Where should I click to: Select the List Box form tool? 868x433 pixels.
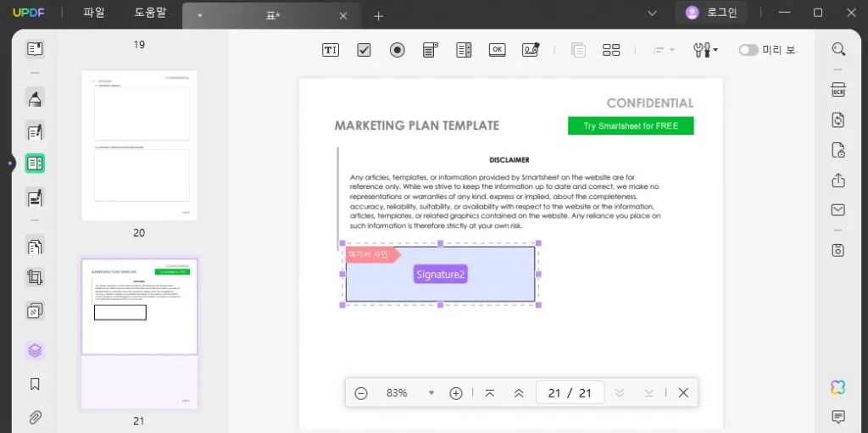[x=464, y=50]
